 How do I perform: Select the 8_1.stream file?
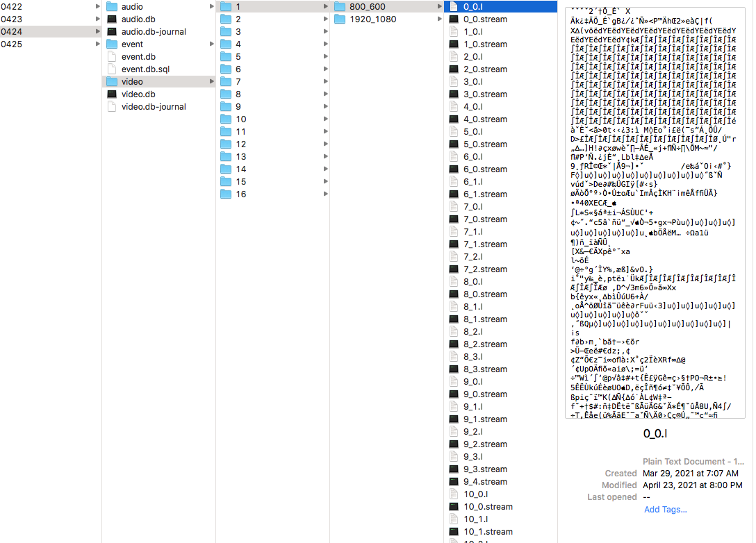click(500, 319)
